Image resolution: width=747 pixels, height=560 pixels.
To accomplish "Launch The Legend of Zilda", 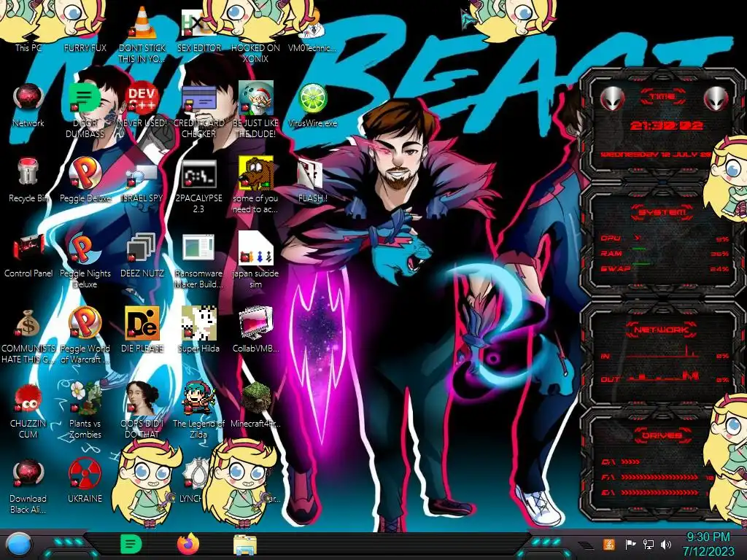I will (198, 398).
